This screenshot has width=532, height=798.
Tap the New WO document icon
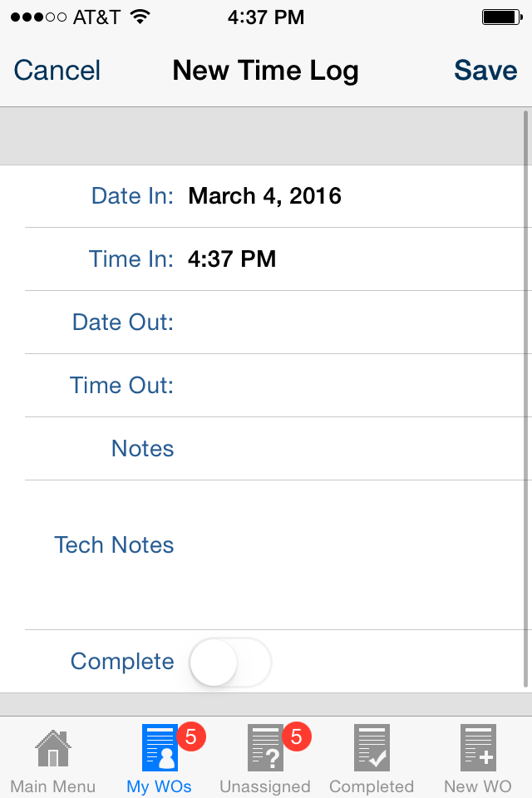coord(478,747)
